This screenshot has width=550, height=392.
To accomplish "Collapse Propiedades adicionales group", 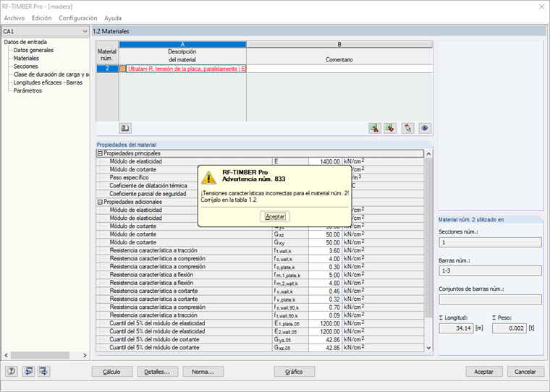I will click(100, 202).
